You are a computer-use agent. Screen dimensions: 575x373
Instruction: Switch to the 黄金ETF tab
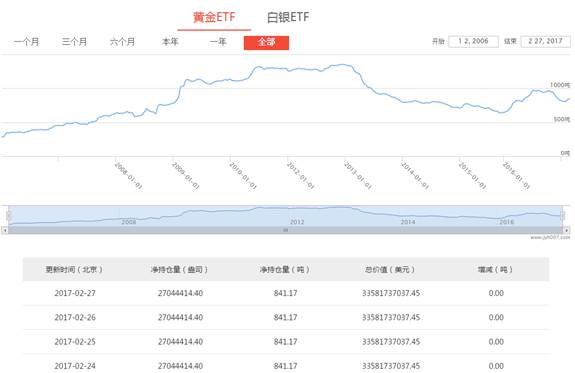tap(214, 17)
